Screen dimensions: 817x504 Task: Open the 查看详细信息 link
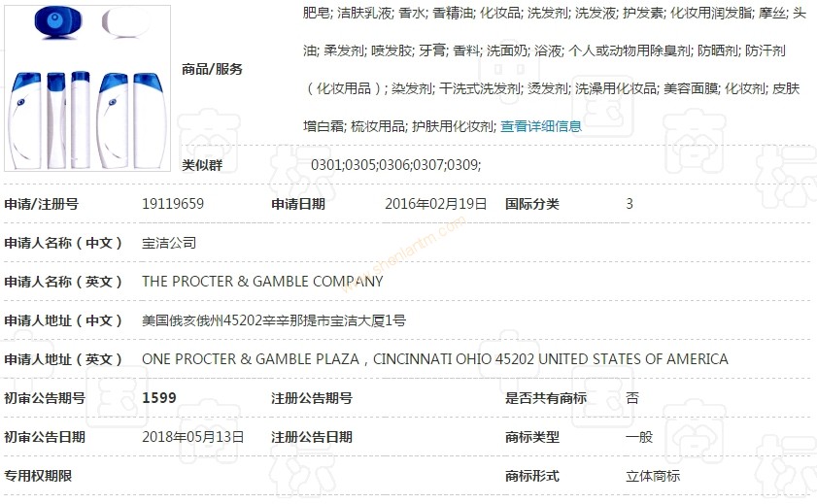tap(541, 126)
